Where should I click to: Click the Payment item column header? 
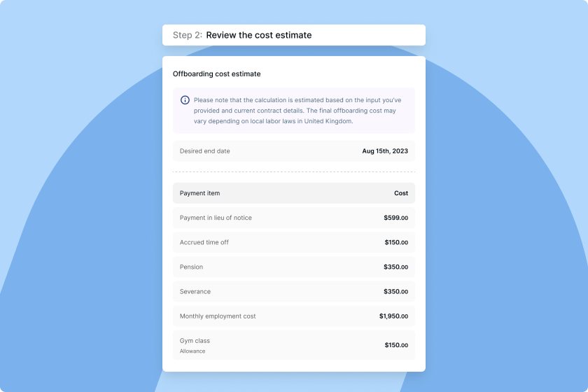(x=199, y=193)
